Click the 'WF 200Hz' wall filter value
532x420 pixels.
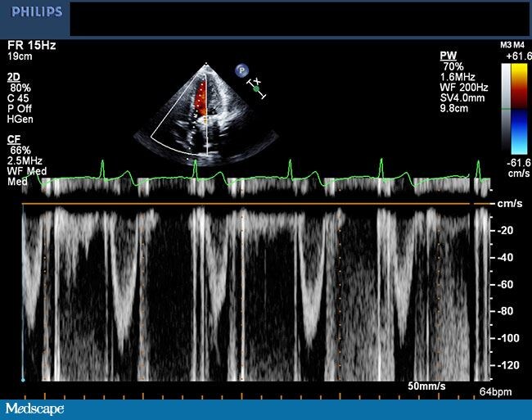pyautogui.click(x=464, y=87)
